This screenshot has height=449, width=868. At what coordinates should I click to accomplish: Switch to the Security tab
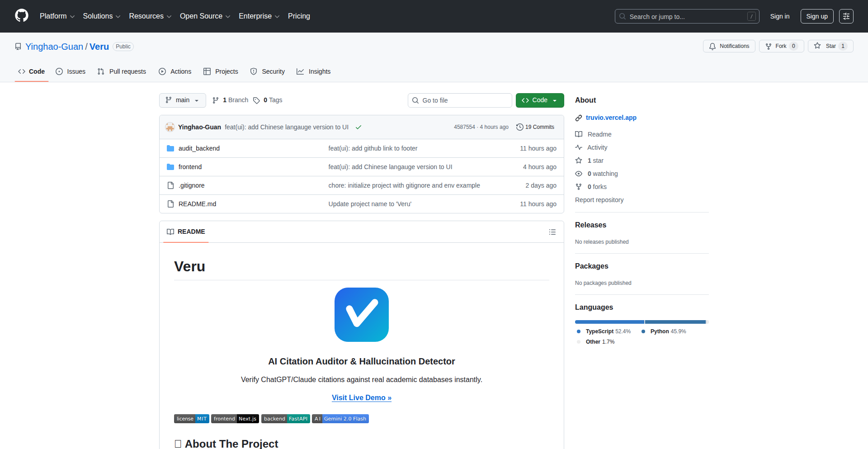(268, 71)
